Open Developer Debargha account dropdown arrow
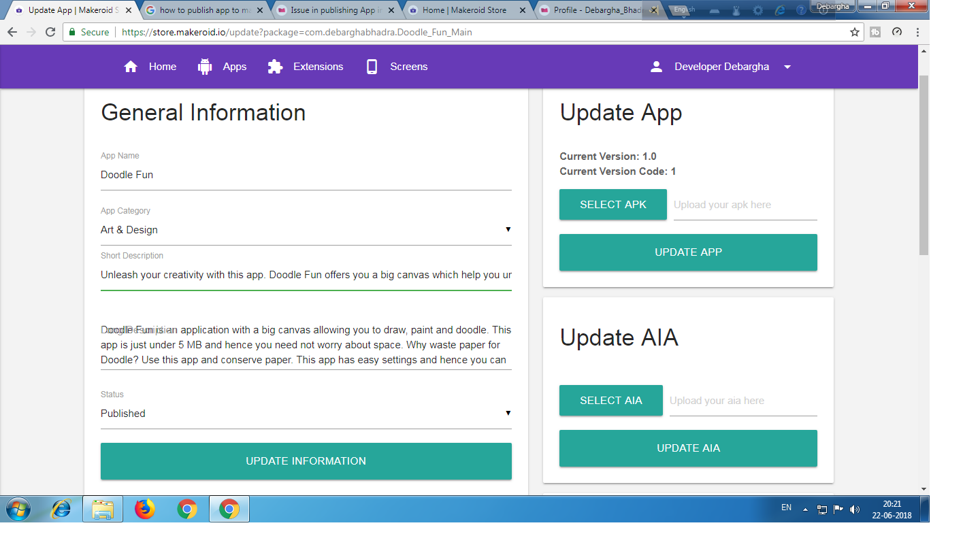The image size is (980, 551). click(787, 67)
